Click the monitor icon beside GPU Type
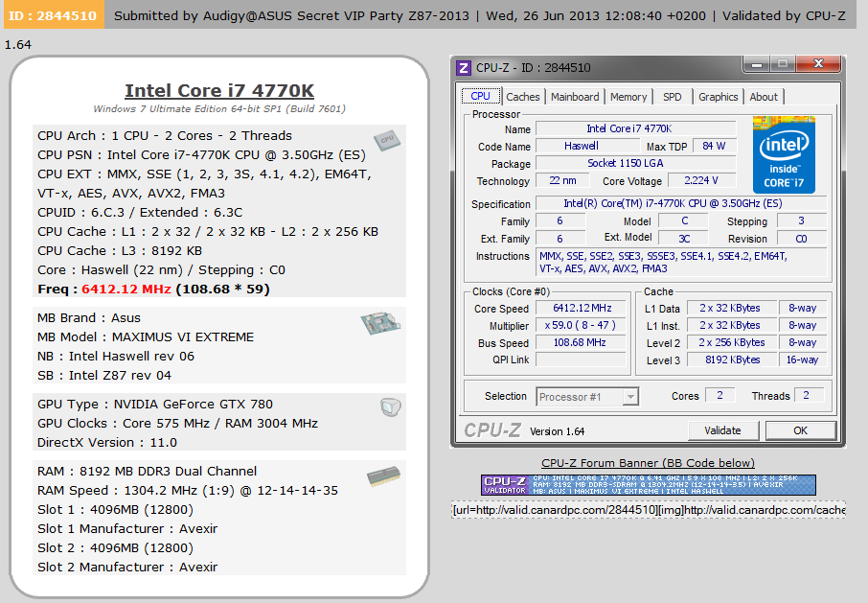868x603 pixels. pos(391,407)
